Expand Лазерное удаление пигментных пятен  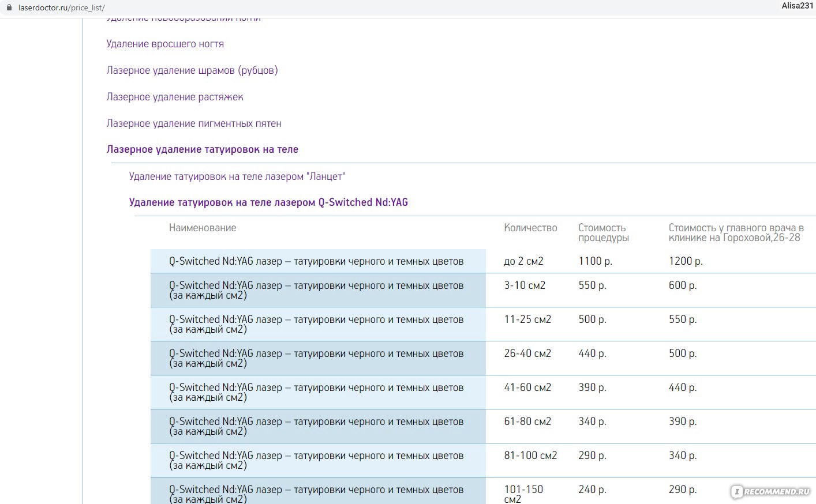point(194,123)
